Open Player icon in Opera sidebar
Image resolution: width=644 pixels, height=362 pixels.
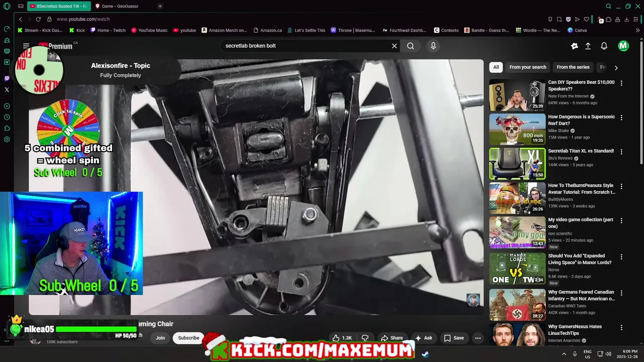[x=7, y=106]
